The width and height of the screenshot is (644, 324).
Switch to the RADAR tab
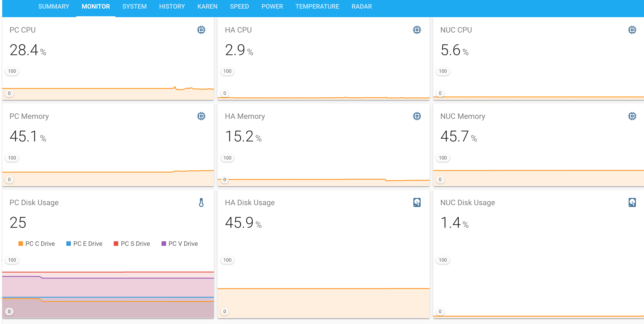point(361,6)
